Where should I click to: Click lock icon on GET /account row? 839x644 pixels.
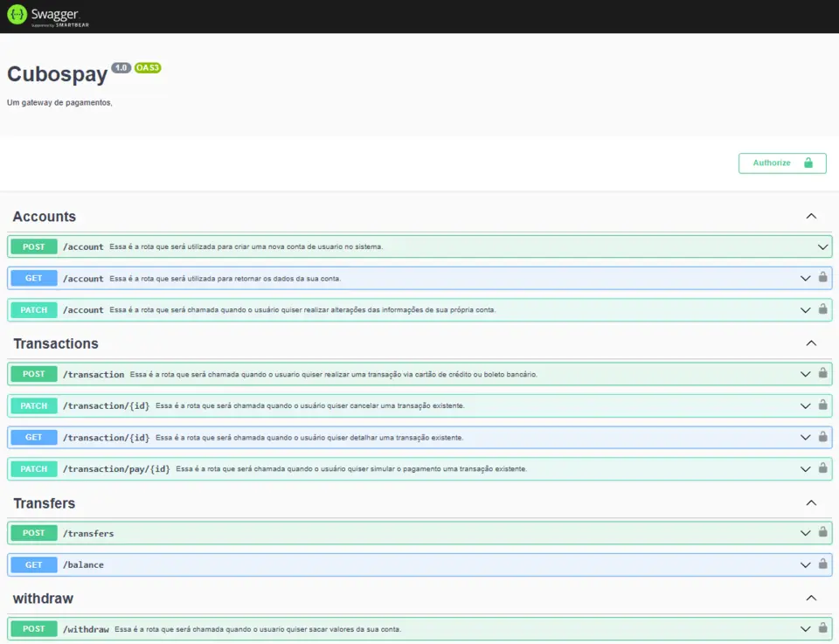click(x=822, y=278)
